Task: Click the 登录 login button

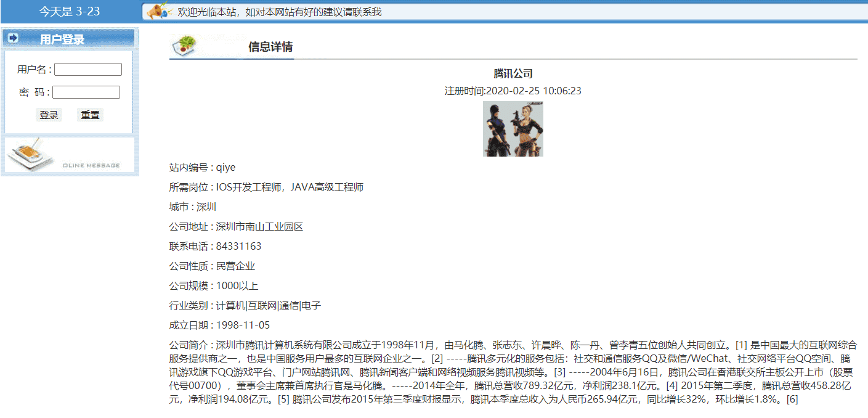Action: [x=49, y=115]
